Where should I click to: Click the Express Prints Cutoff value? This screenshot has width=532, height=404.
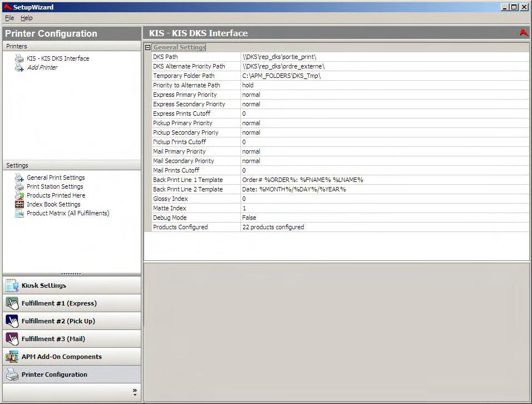[x=385, y=114]
